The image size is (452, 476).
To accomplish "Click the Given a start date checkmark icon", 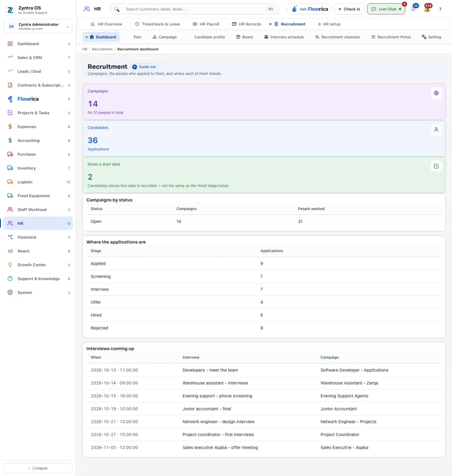I will 436,166.
